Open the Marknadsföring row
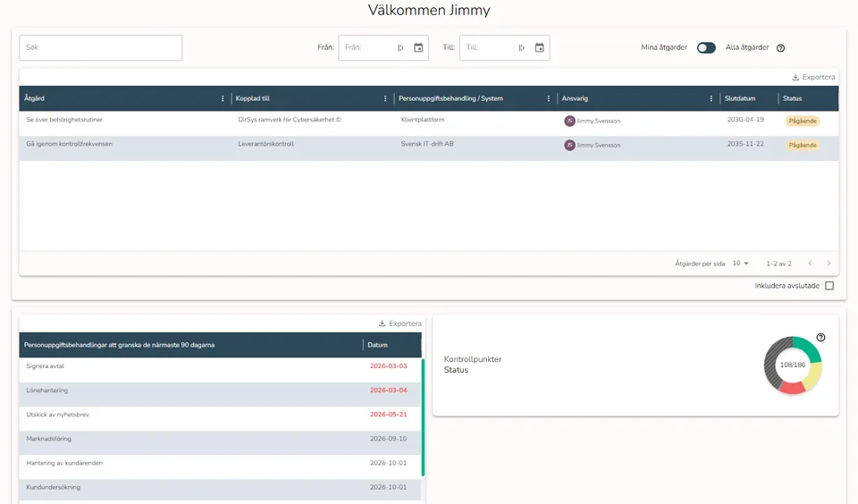This screenshot has width=858, height=504. pos(220,442)
